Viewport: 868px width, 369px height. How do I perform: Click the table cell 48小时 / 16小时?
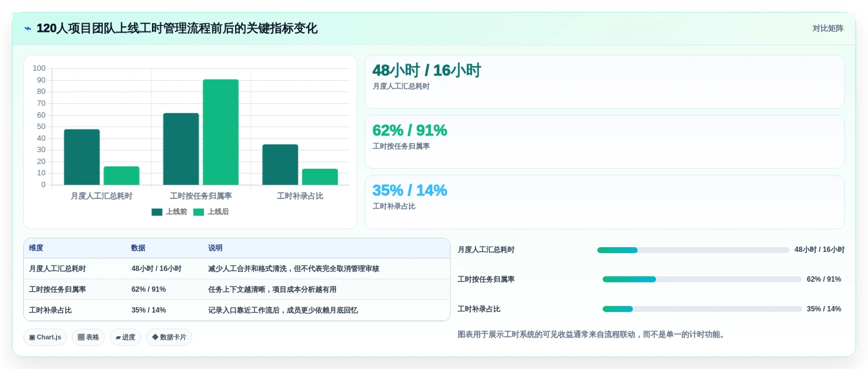click(157, 269)
